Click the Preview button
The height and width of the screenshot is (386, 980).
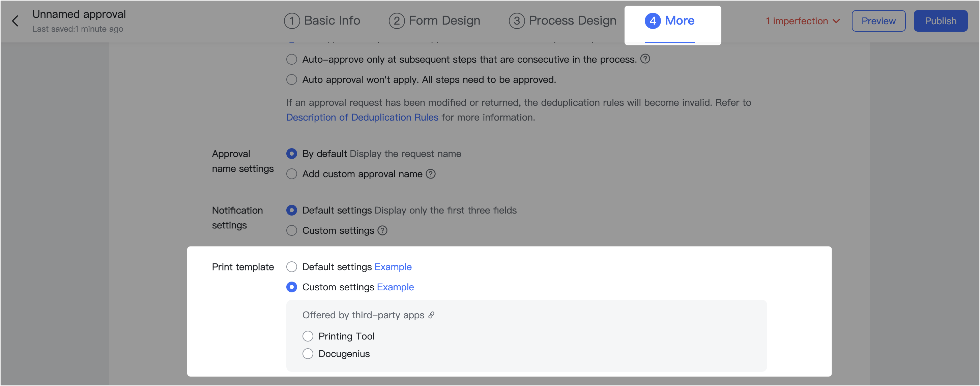pos(878,21)
